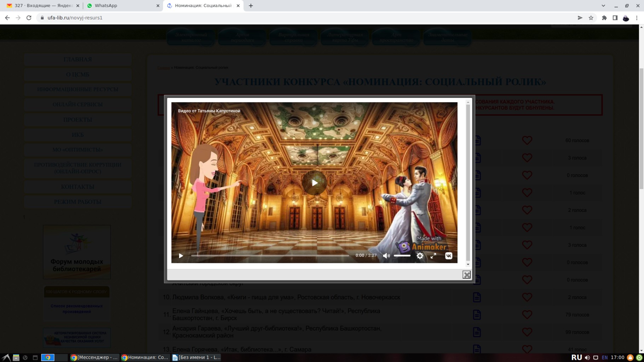The image size is (644, 362).
Task: Adjust the video volume slider
Action: pyautogui.click(x=402, y=256)
